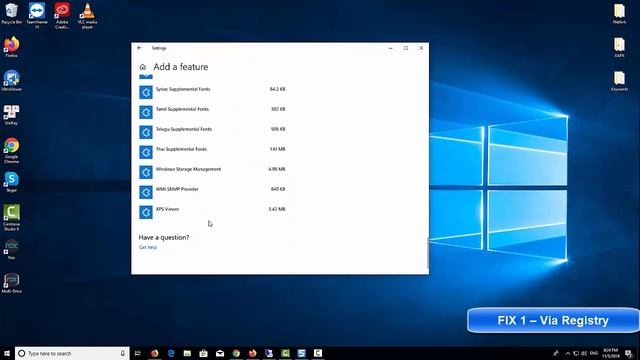Choose the Telugu Supplemental Fonts feature icon
This screenshot has height=360, width=640.
(x=146, y=132)
